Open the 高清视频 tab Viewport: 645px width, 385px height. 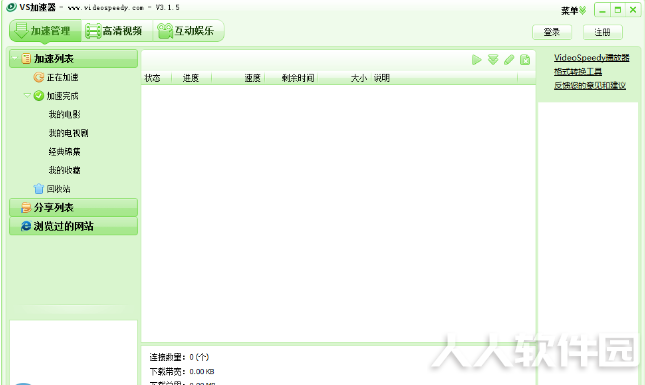117,31
